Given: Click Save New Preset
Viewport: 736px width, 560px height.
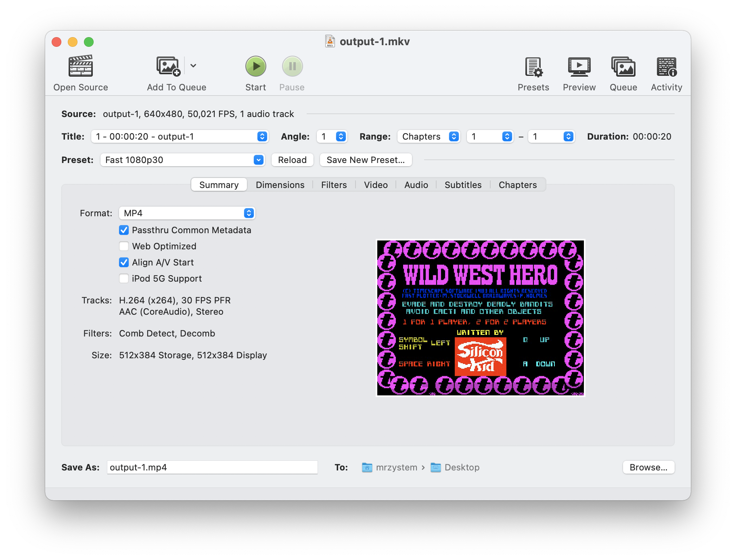Looking at the screenshot, I should (x=366, y=160).
